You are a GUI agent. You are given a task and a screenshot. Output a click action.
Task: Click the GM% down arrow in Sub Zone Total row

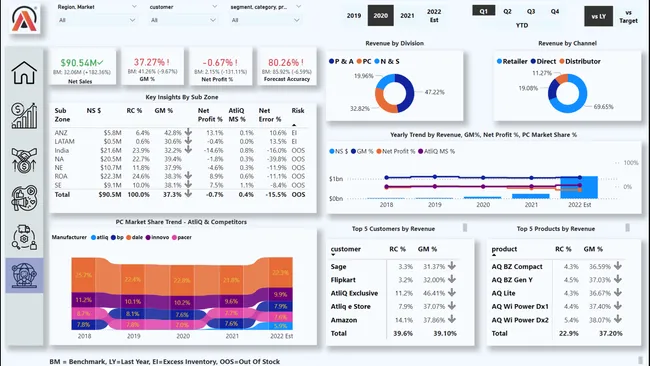coord(188,194)
